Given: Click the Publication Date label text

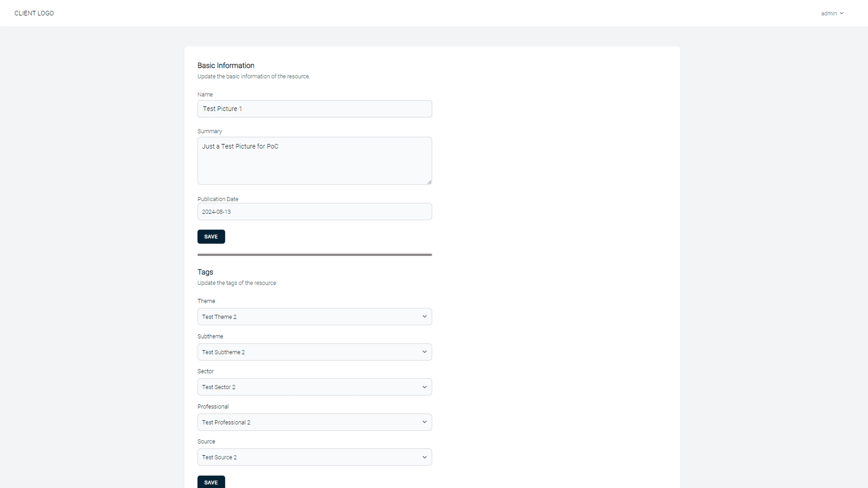Looking at the screenshot, I should pos(218,199).
